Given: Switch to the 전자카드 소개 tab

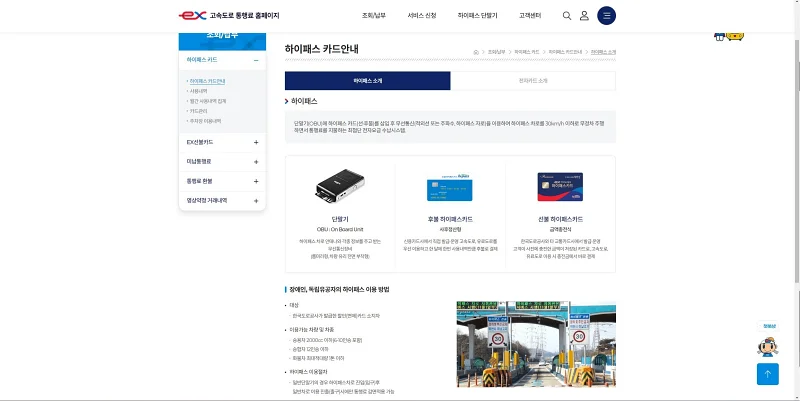Looking at the screenshot, I should pyautogui.click(x=533, y=81).
